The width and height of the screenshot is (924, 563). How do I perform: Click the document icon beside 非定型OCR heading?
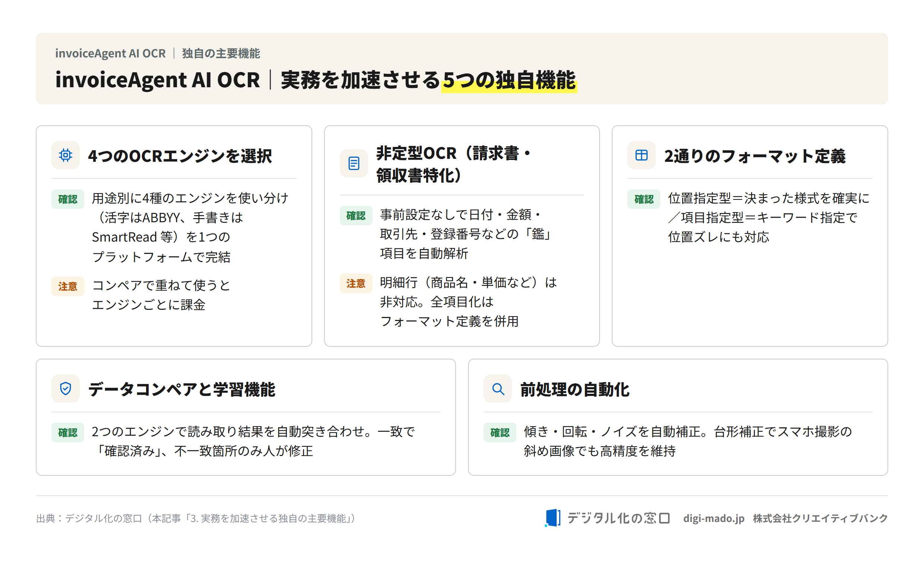(354, 163)
